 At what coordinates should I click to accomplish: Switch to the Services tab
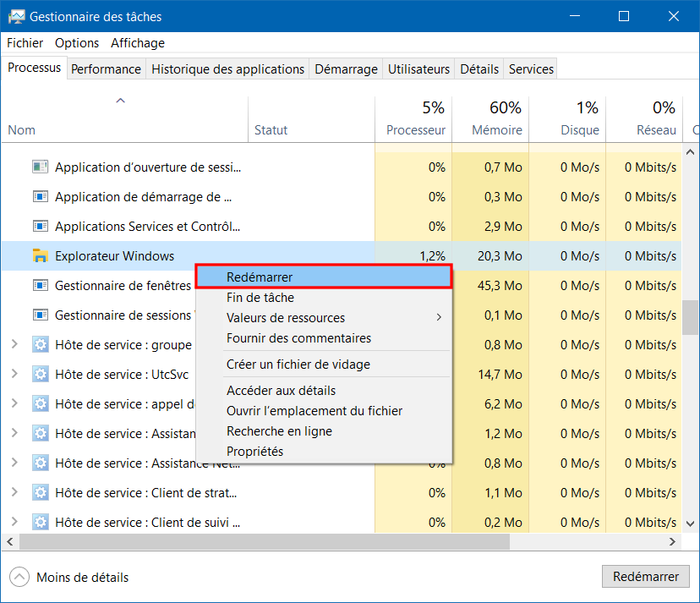(x=531, y=69)
